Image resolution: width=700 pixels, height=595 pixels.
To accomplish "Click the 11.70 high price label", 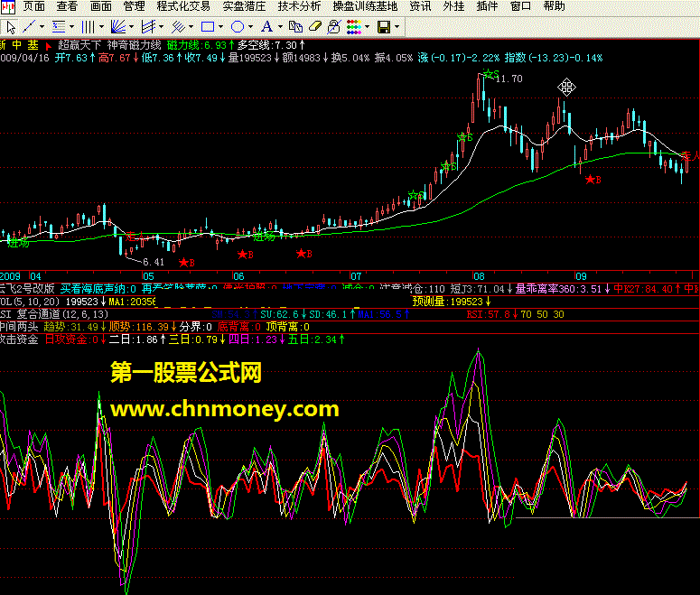I will (509, 79).
